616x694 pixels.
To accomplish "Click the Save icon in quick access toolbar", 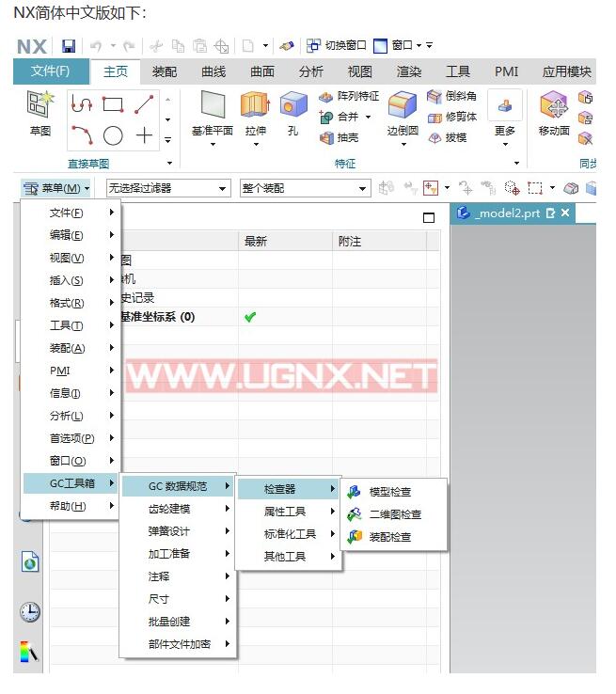I will 69,46.
